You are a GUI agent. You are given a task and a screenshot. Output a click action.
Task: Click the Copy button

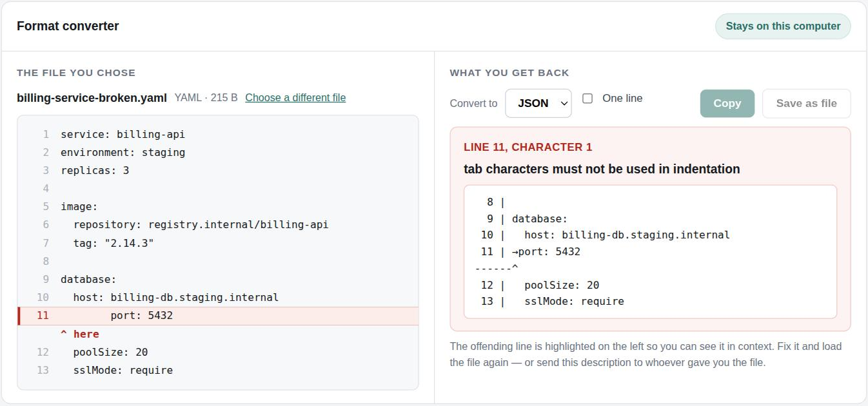pos(727,103)
